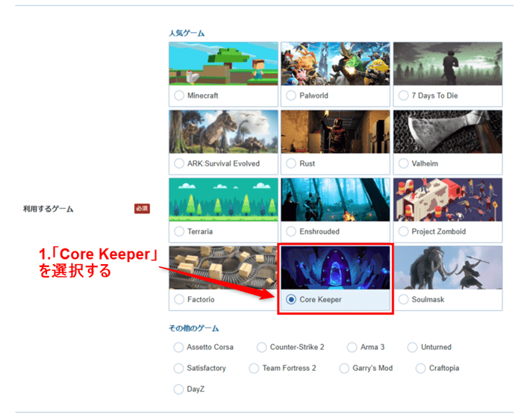The height and width of the screenshot is (420, 530).
Task: Click the Core Keeper text label
Action: (320, 299)
